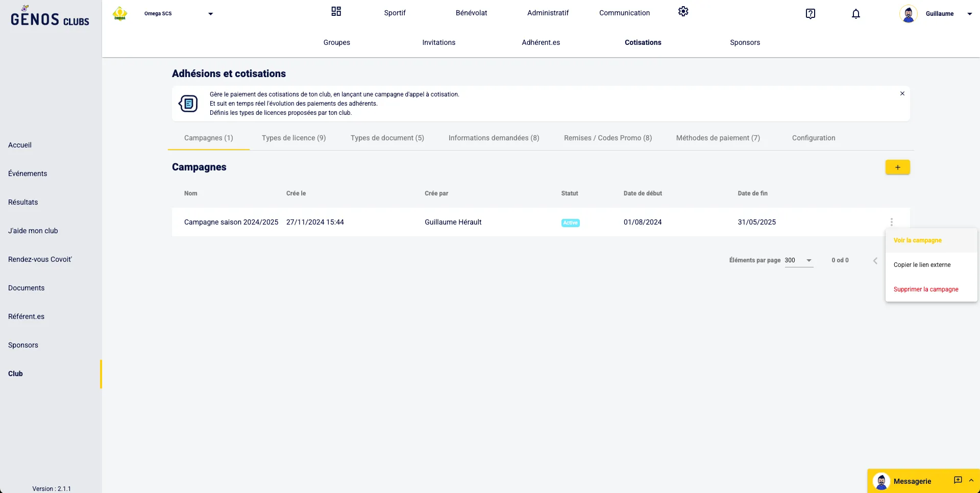The image size is (980, 493).
Task: Go to Documents in the sidebar
Action: click(27, 288)
